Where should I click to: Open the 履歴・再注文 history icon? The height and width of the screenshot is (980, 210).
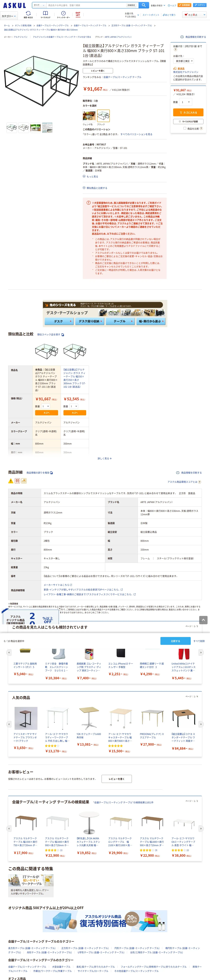click(28, 15)
